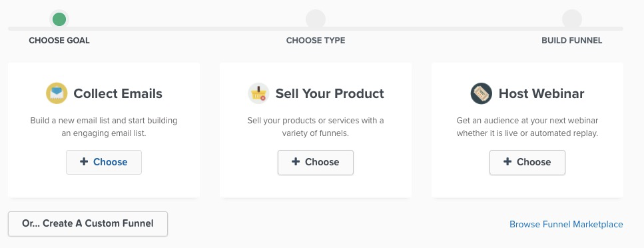Click Or... Create A Custom Funnel
The image size is (644, 248).
(88, 224)
